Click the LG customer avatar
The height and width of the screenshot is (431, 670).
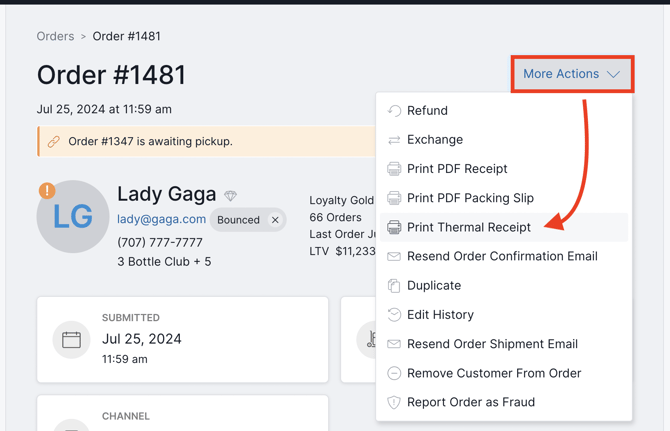73,217
